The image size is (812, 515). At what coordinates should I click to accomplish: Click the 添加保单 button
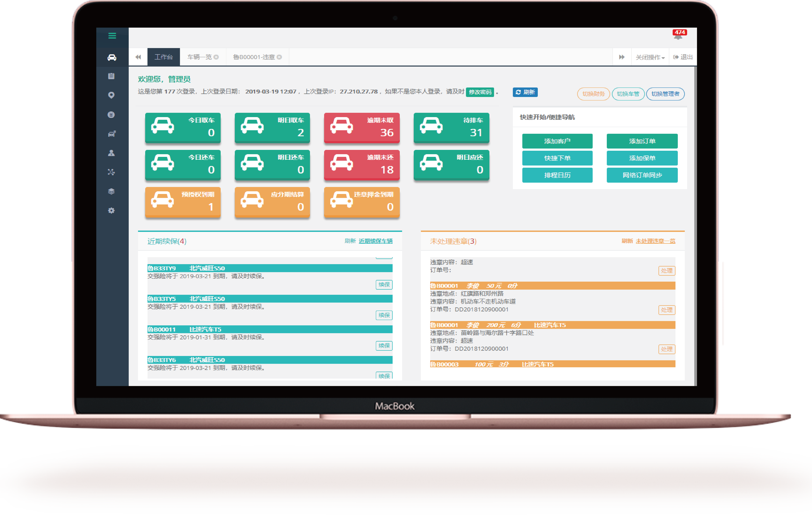click(642, 158)
